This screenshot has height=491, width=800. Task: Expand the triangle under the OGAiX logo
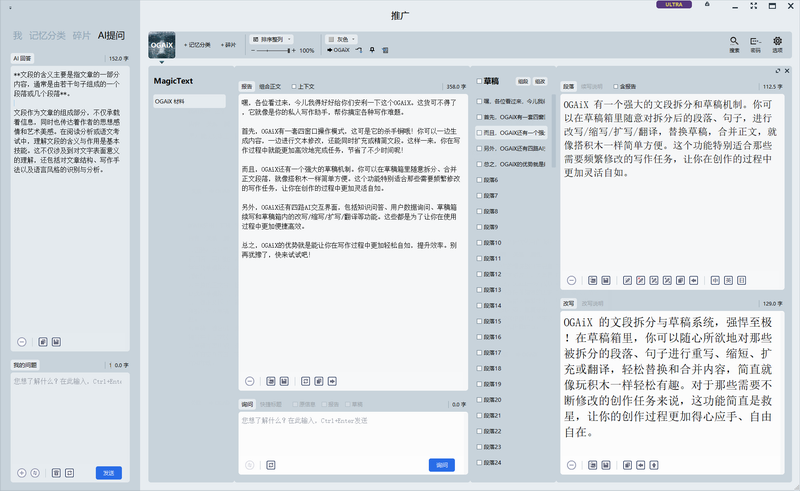point(161,63)
